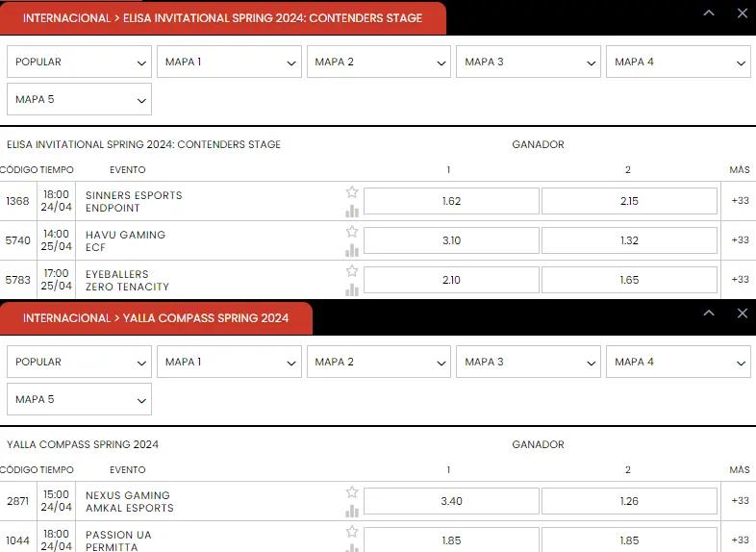
Task: Open Mapa 5 dropdown in Yalla Compass section
Action: 79,399
